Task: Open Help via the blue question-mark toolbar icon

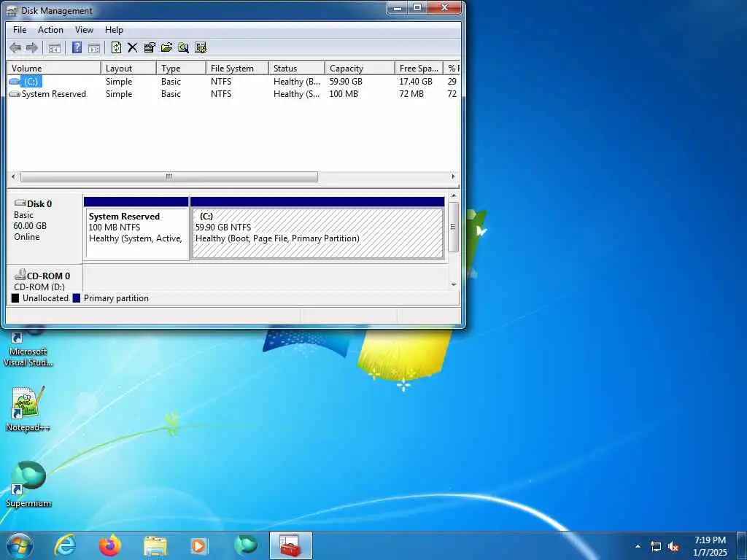Action: [77, 47]
